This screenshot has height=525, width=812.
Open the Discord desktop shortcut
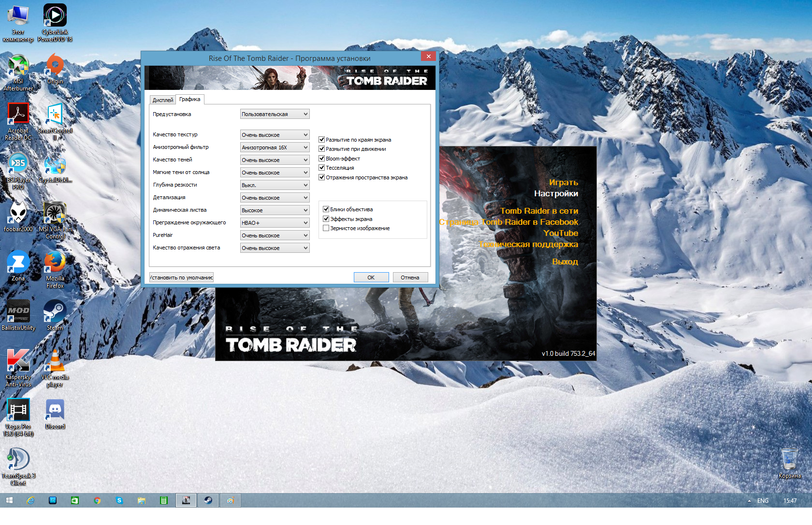click(x=55, y=414)
